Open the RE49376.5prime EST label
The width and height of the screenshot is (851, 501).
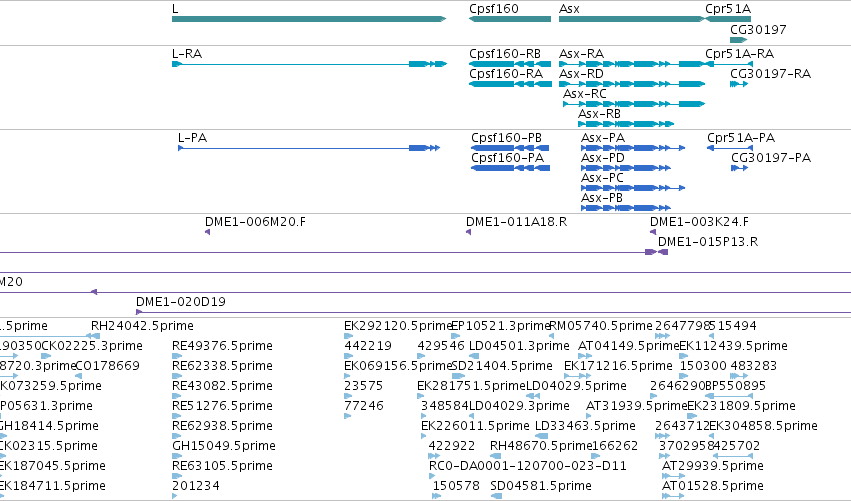tap(222, 346)
